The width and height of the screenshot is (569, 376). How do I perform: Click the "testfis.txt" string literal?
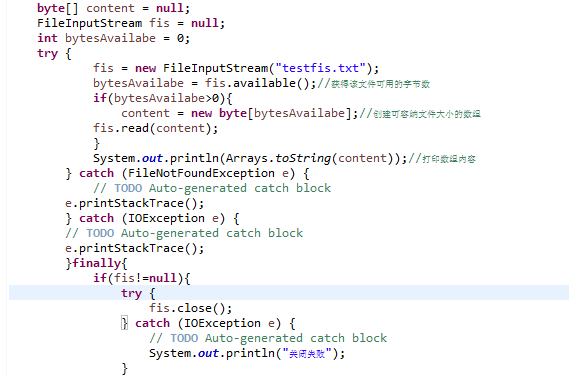coord(320,68)
